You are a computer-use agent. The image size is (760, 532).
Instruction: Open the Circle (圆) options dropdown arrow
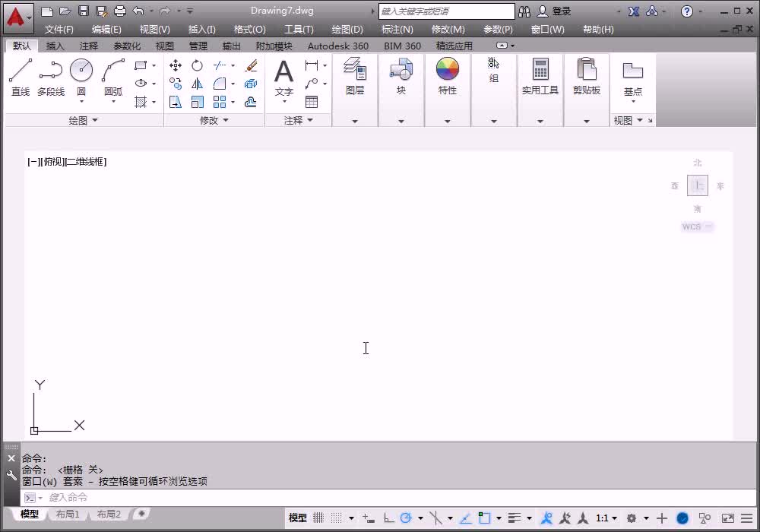tap(81, 102)
